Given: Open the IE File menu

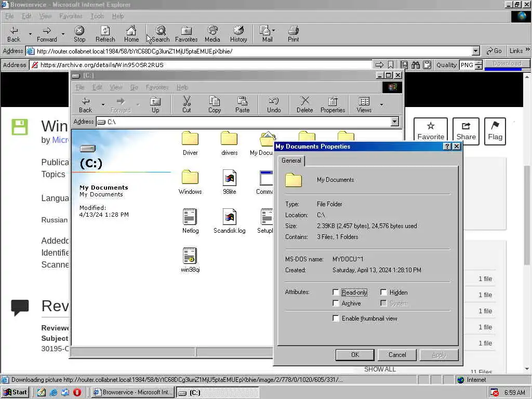Looking at the screenshot, I should pyautogui.click(x=9, y=16).
